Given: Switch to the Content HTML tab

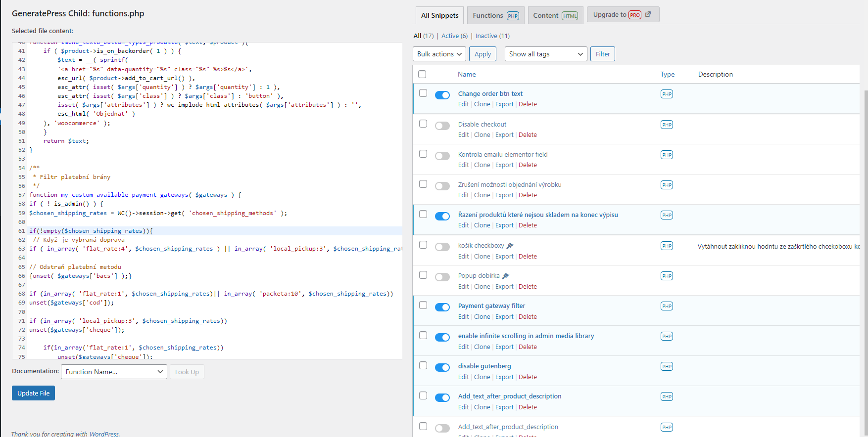Looking at the screenshot, I should (555, 15).
